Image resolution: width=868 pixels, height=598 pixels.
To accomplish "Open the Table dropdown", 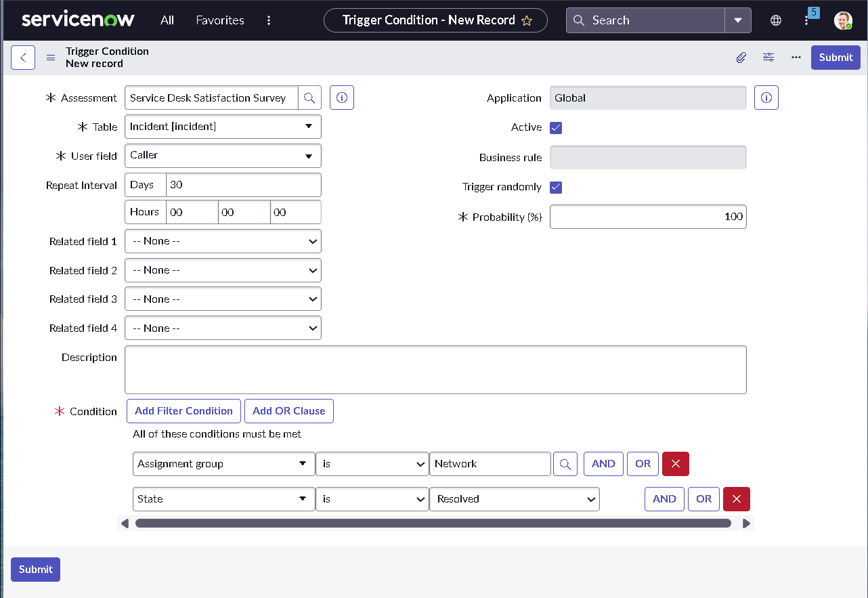I will (x=223, y=127).
